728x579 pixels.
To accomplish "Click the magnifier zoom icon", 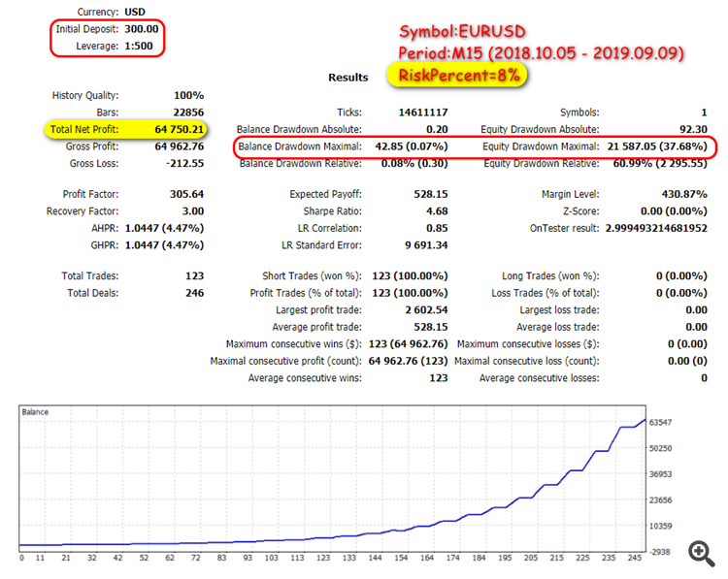I will click(x=702, y=554).
